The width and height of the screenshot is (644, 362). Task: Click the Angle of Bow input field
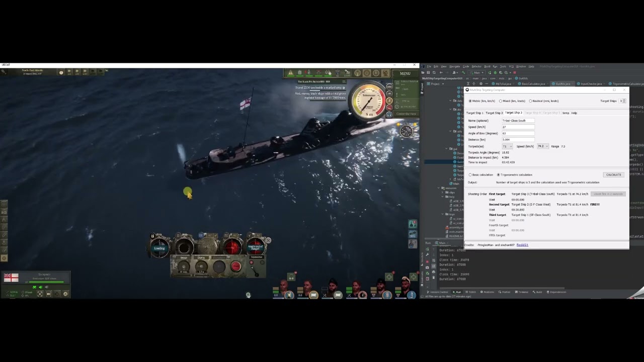click(x=518, y=133)
